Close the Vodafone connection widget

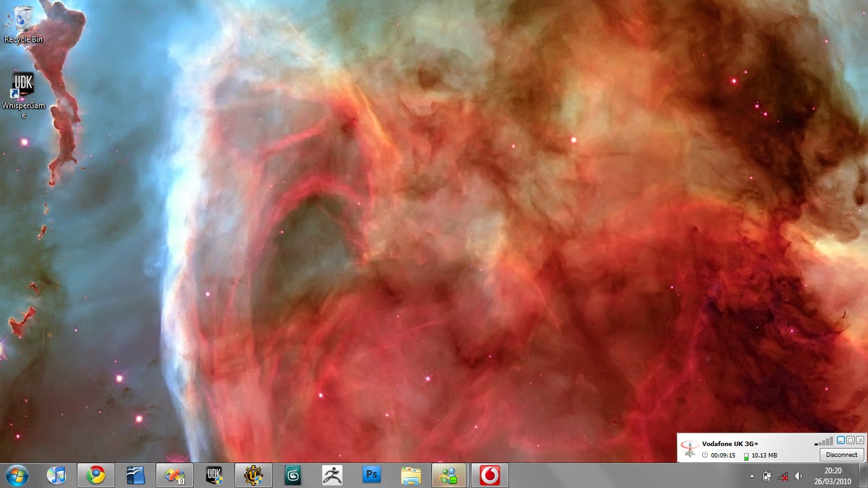point(860,440)
